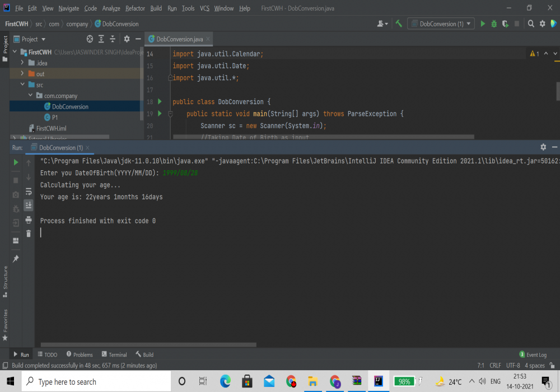Run with Coverage from the top toolbar
The width and height of the screenshot is (560, 392).
(505, 24)
